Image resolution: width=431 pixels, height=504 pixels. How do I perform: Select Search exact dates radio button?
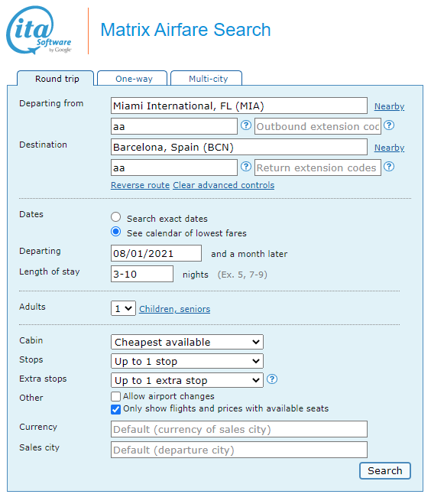(x=116, y=217)
